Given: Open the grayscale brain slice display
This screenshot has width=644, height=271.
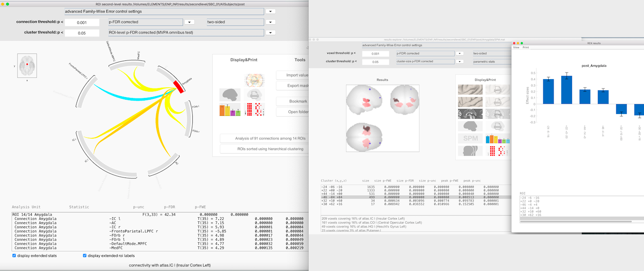Looking at the screenshot, I should 470,114.
